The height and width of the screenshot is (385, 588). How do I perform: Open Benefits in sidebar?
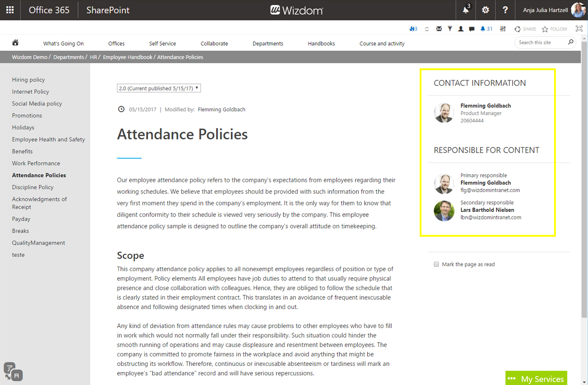point(22,151)
